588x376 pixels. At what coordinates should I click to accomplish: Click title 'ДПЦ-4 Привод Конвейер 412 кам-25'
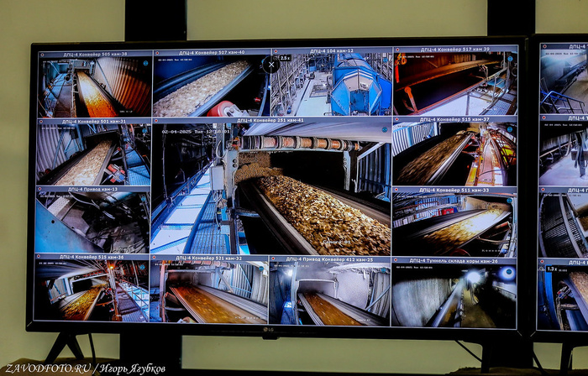329,259
